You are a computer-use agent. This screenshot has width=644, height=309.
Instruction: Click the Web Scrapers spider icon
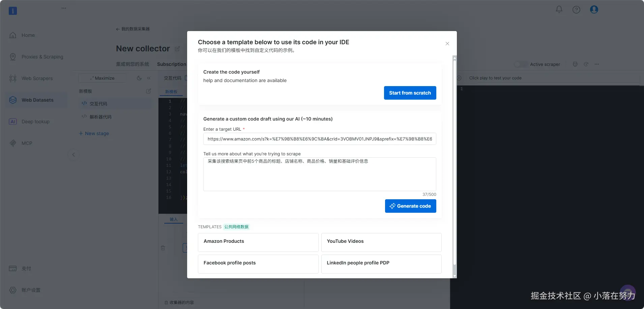coord(13,78)
